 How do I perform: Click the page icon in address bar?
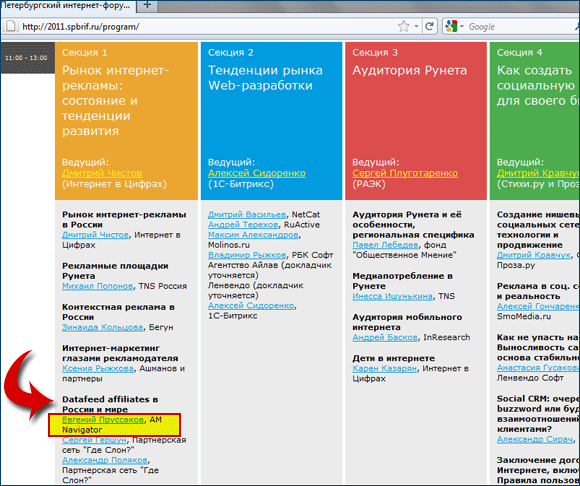click(x=11, y=26)
